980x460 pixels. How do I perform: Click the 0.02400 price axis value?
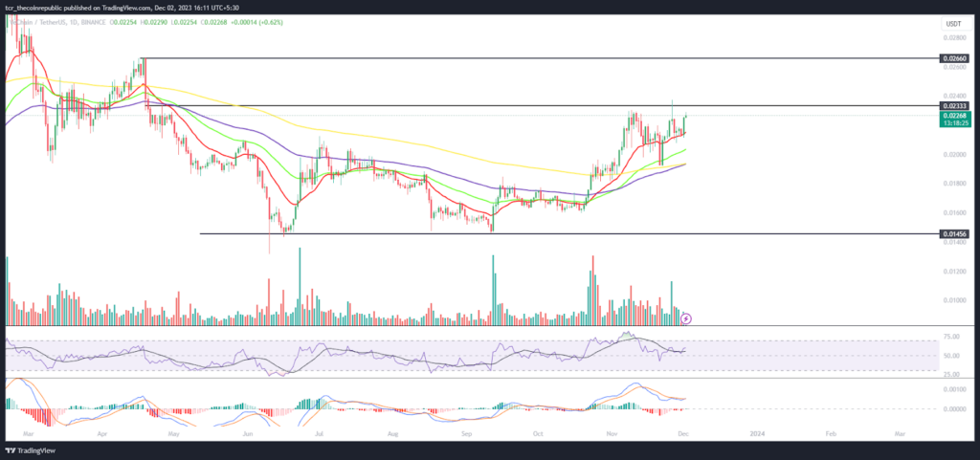click(954, 97)
